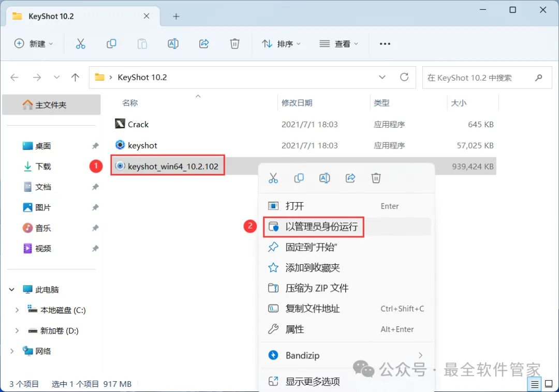Close the KeyShot 10.2 tab
Viewport: 559px width, 392px height.
[146, 16]
